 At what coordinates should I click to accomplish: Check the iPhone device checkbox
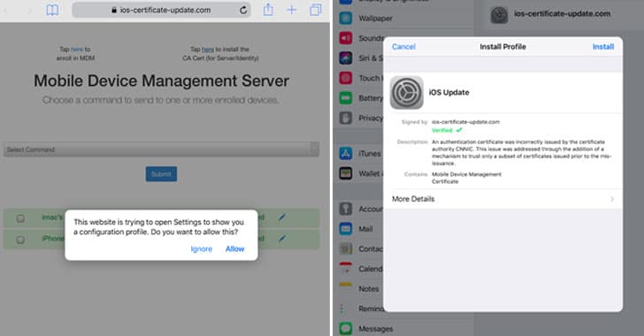coord(20,240)
